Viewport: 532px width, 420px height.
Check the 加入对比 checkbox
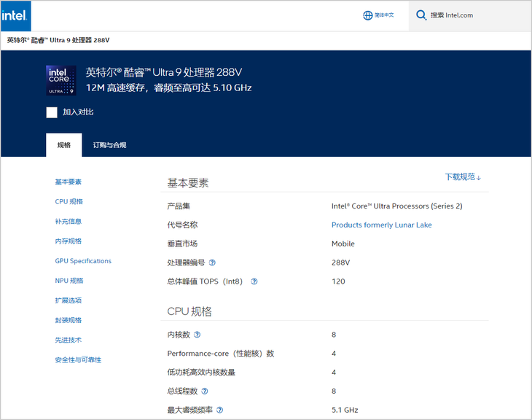click(52, 112)
